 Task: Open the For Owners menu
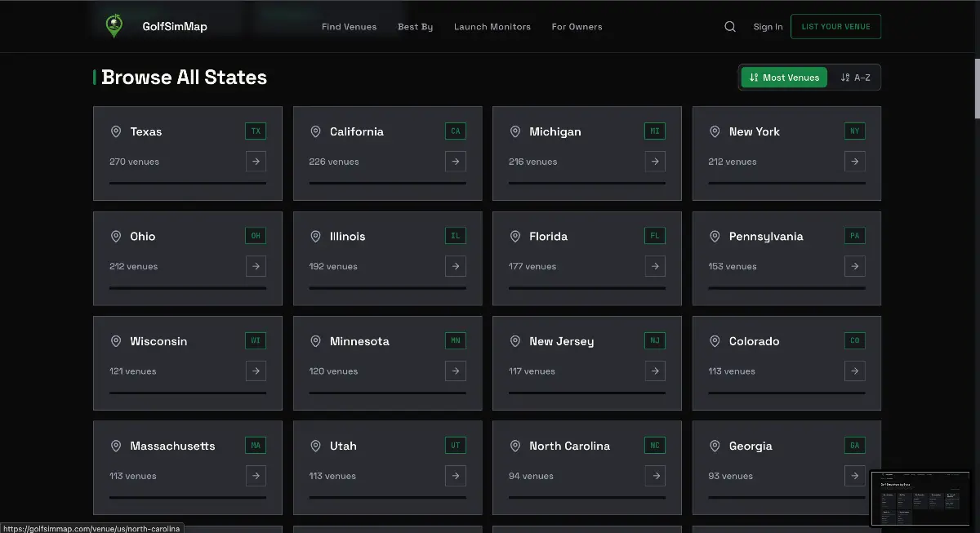(x=577, y=27)
